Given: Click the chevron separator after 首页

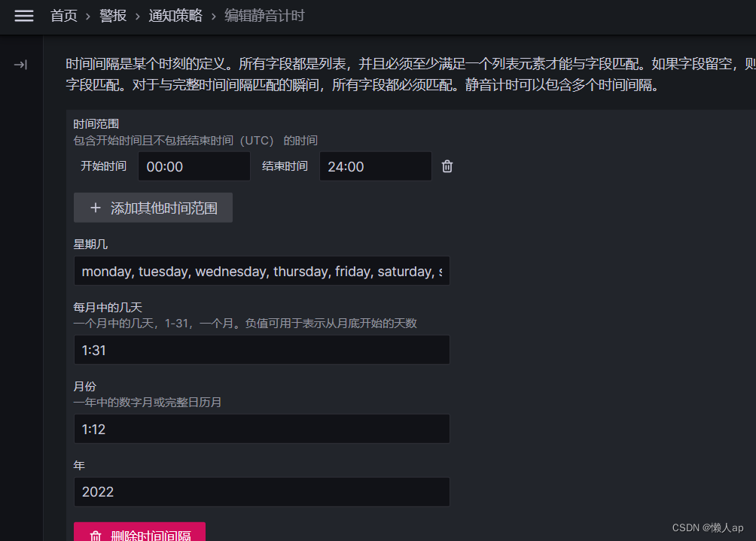Looking at the screenshot, I should (87, 16).
